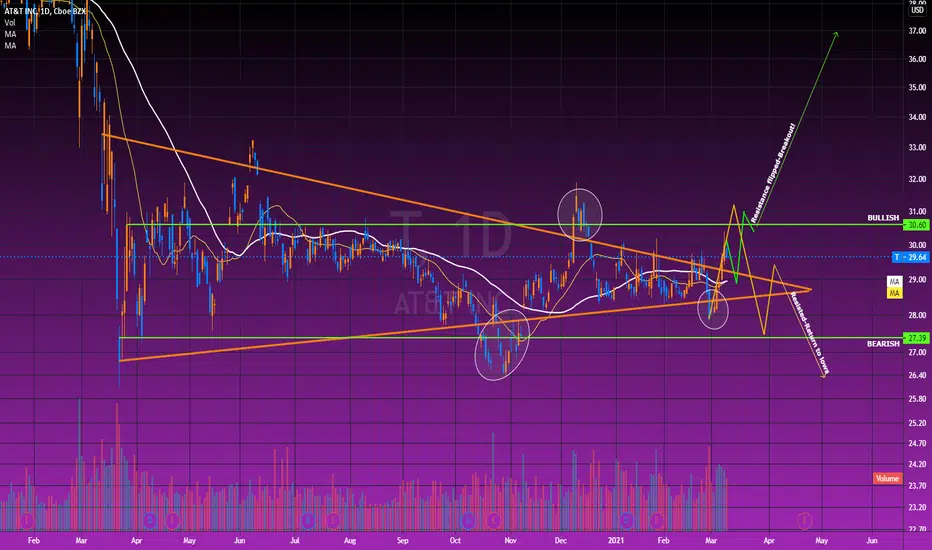Click the 24.70 price axis value
This screenshot has height=550, width=932.
[x=917, y=443]
